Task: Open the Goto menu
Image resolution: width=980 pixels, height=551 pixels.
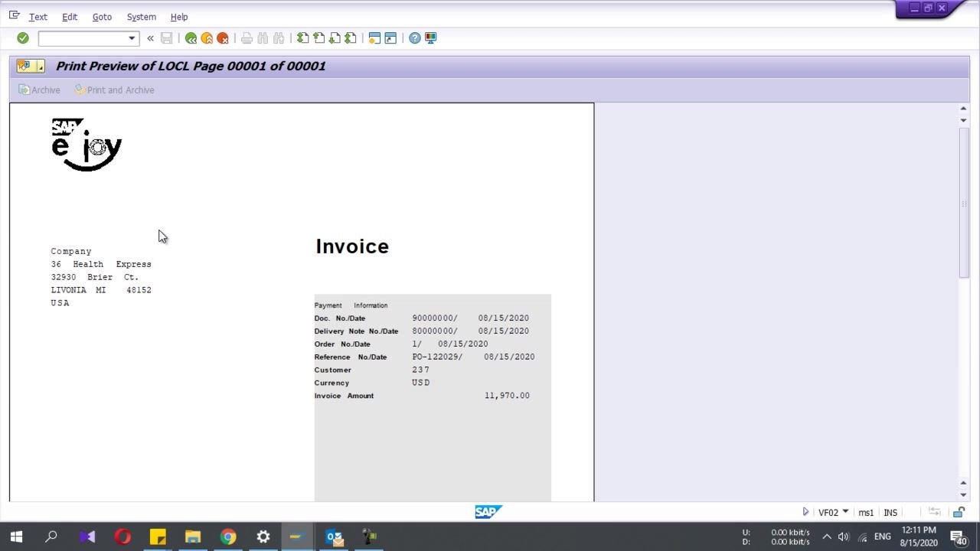Action: 102,17
